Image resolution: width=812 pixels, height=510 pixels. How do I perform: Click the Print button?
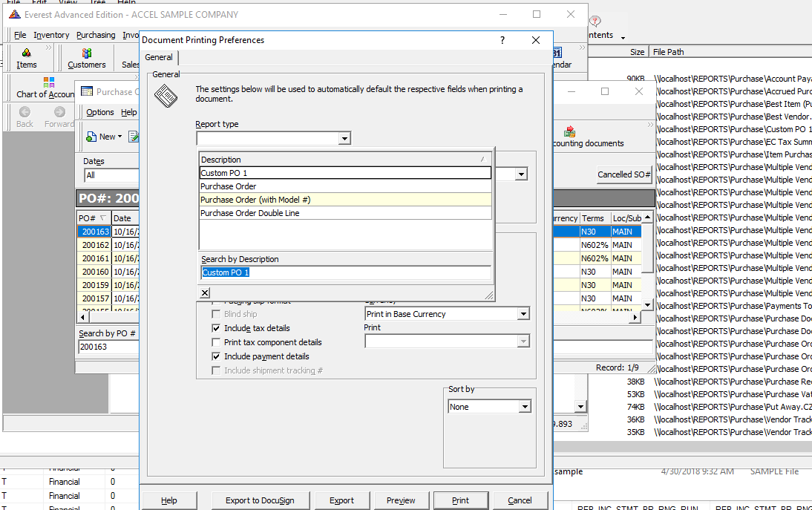[460, 500]
